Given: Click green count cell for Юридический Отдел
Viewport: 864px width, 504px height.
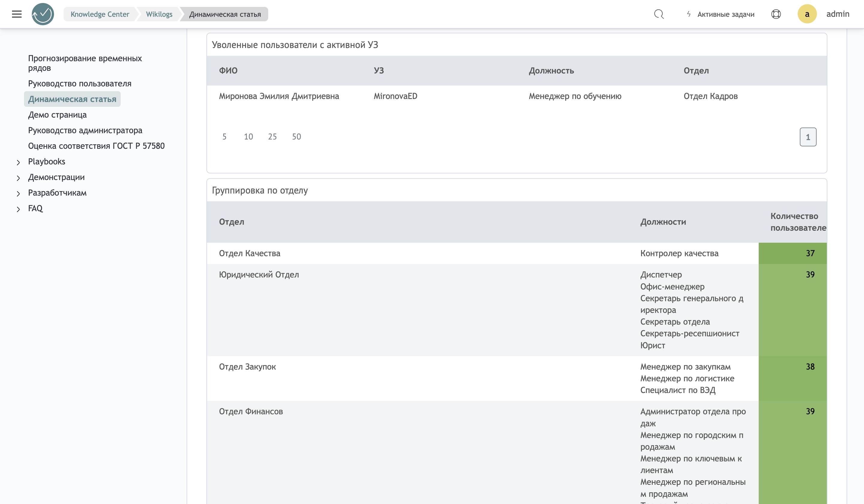Looking at the screenshot, I should coord(792,310).
